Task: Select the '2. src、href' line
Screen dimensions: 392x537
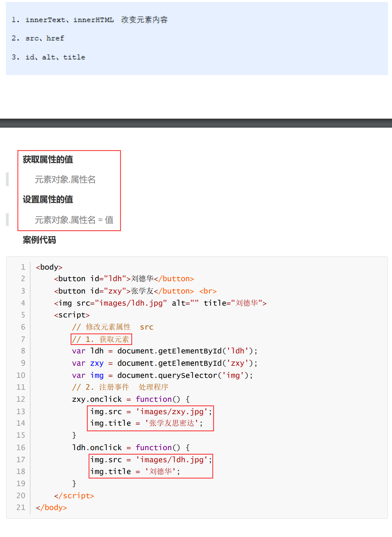Action: 38,38
